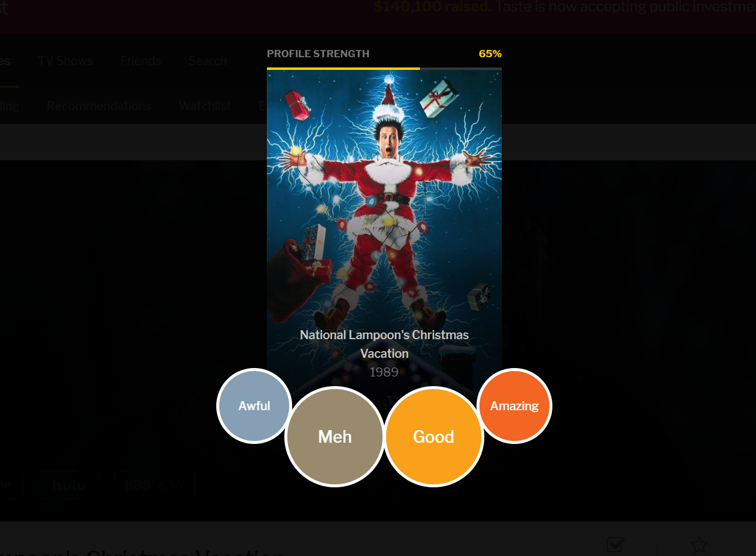
Task: Open the Friends tab
Action: point(141,61)
